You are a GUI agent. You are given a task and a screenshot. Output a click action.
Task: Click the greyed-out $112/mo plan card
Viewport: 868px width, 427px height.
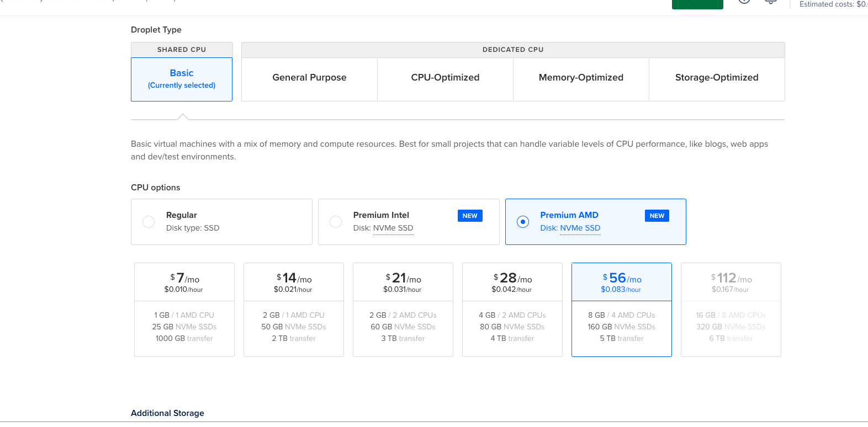click(731, 309)
